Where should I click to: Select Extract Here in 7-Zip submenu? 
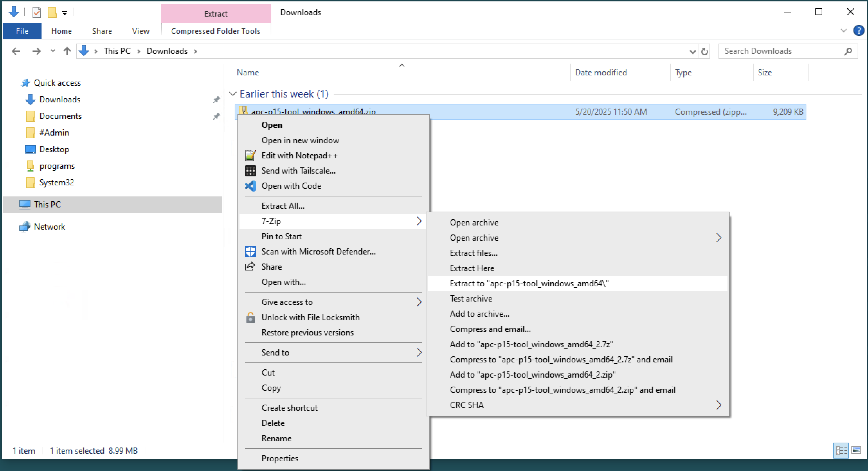(x=577, y=268)
